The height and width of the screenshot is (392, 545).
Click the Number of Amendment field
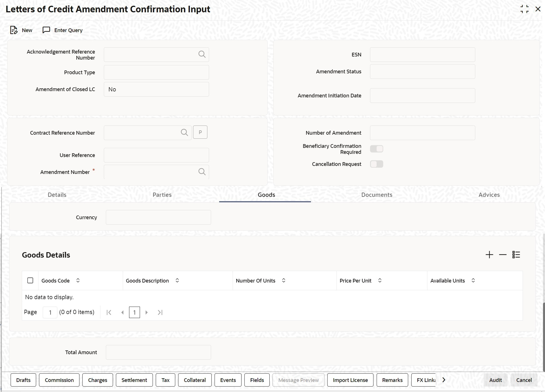pos(423,133)
